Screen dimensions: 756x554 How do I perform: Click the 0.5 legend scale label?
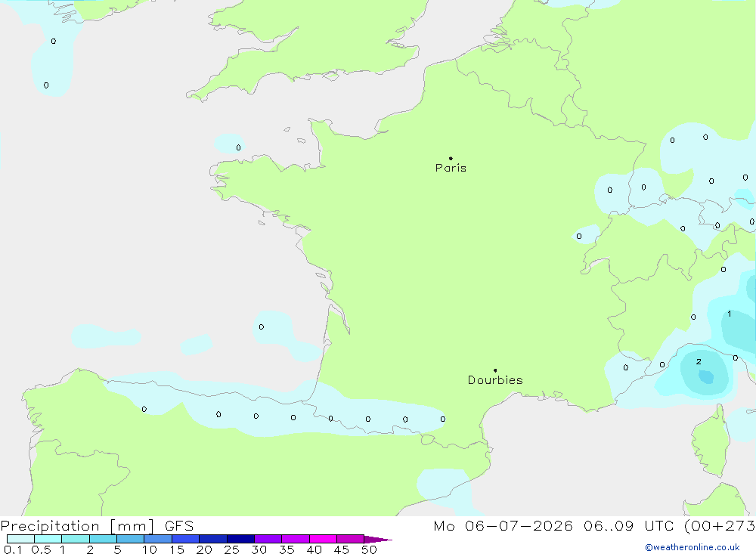(41, 549)
